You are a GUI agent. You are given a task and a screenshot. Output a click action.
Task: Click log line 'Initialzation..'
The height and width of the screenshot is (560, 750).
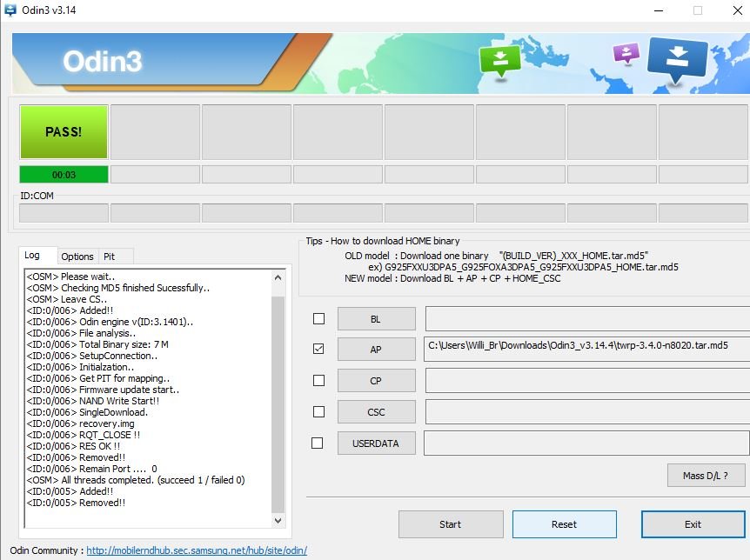pos(80,367)
